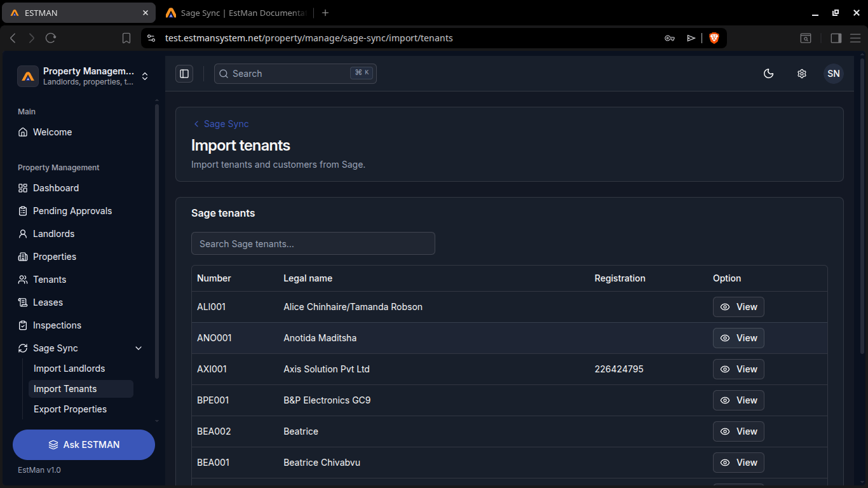Open the browser hamburger menu
The height and width of the screenshot is (488, 868).
click(x=855, y=38)
